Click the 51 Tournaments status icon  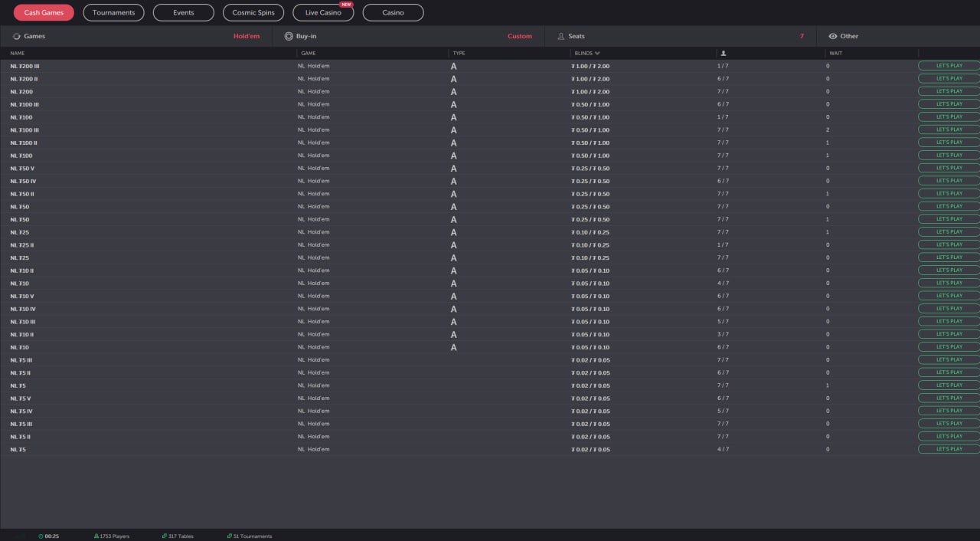coord(230,536)
